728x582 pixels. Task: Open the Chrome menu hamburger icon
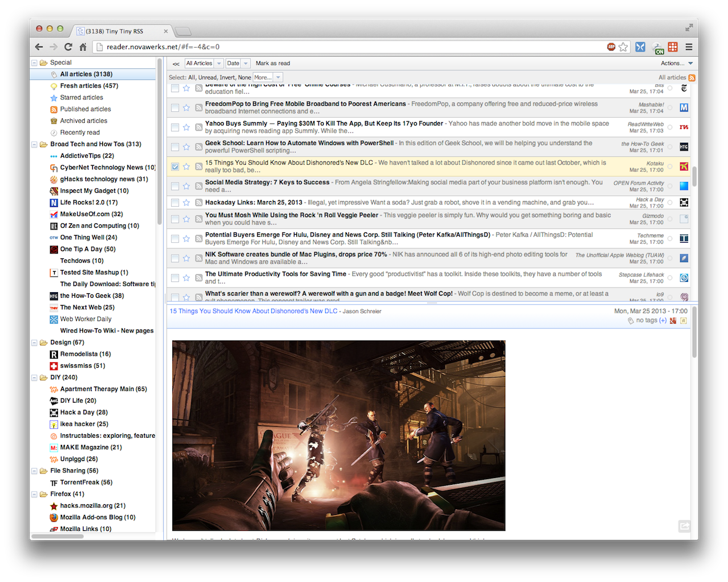(x=689, y=47)
